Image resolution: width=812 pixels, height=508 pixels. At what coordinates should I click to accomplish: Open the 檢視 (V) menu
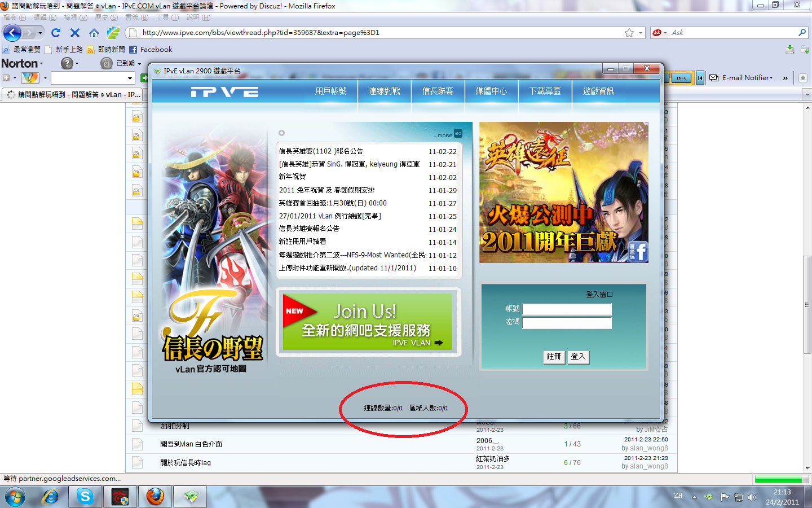coord(76,17)
